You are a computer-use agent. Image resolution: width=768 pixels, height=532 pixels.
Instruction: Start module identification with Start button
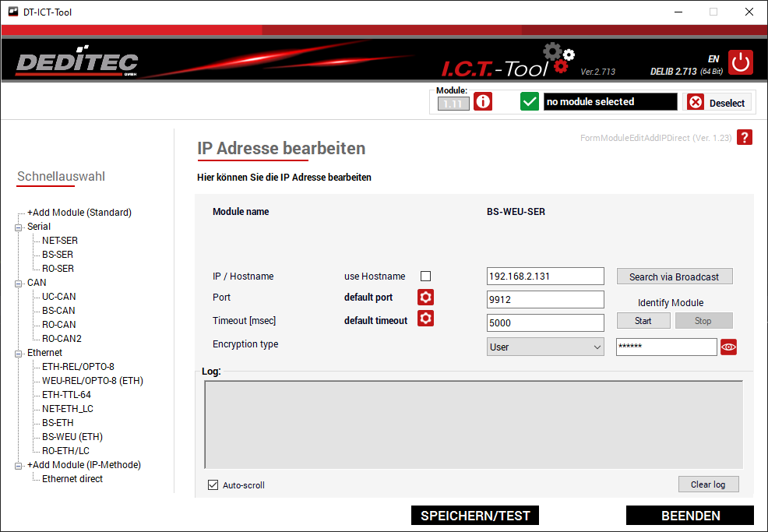[x=643, y=321]
